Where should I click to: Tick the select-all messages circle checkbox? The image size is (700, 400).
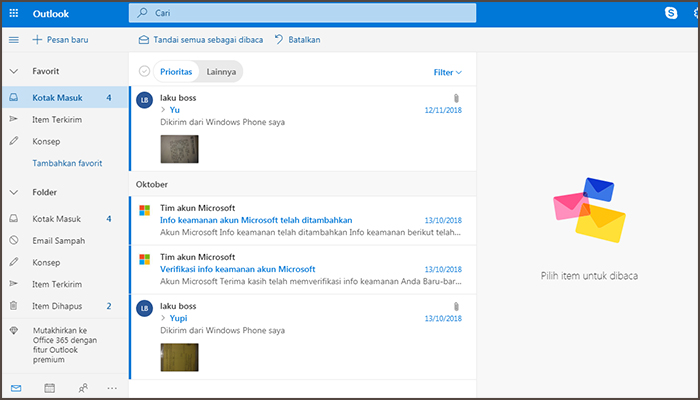click(x=144, y=71)
